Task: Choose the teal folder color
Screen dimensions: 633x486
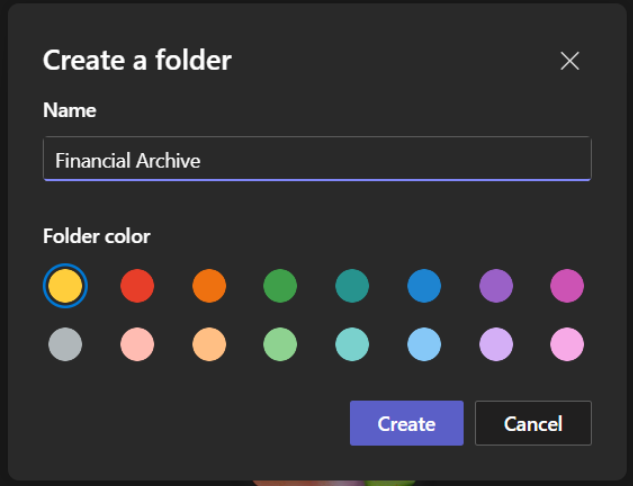Action: point(352,287)
